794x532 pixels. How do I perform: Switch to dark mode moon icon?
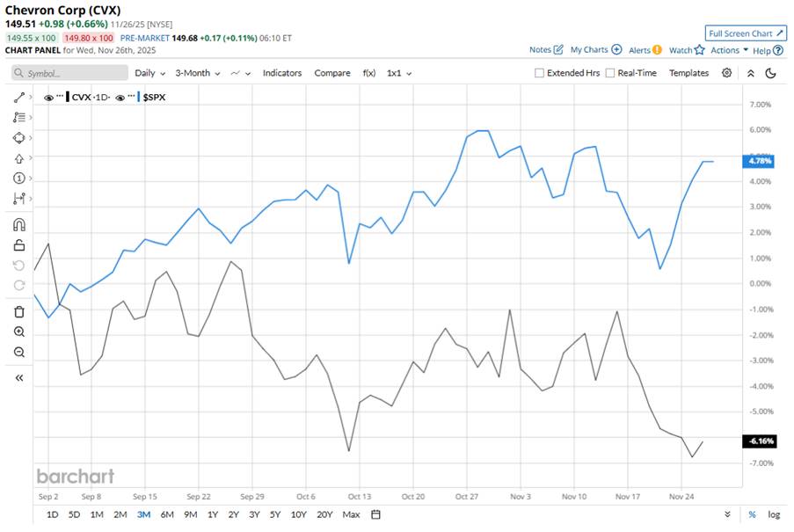point(770,73)
